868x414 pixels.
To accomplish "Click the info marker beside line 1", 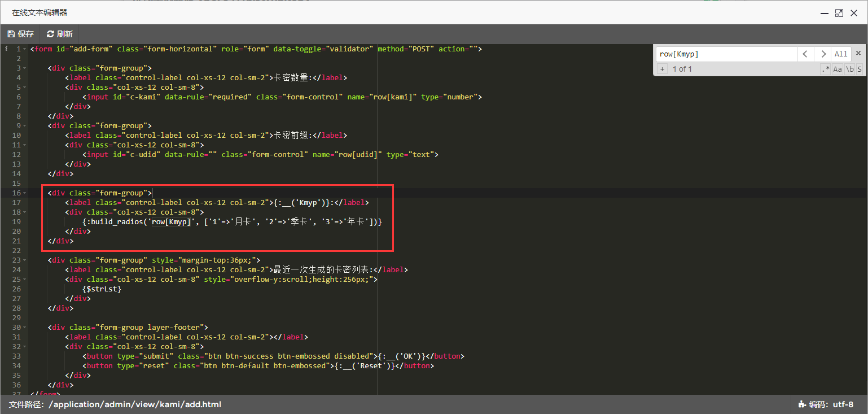I will pos(6,49).
